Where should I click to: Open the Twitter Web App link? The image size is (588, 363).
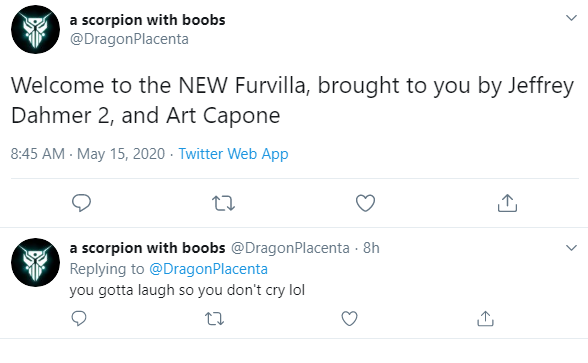(x=233, y=154)
